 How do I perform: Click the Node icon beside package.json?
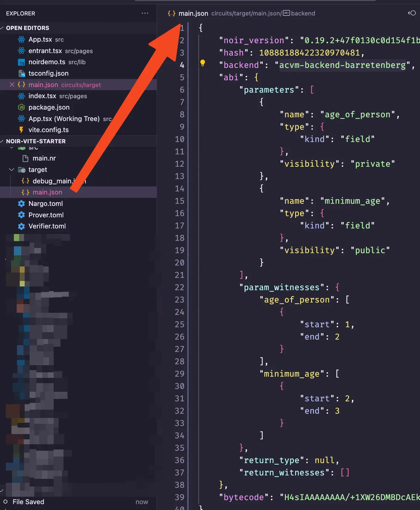tap(21, 107)
